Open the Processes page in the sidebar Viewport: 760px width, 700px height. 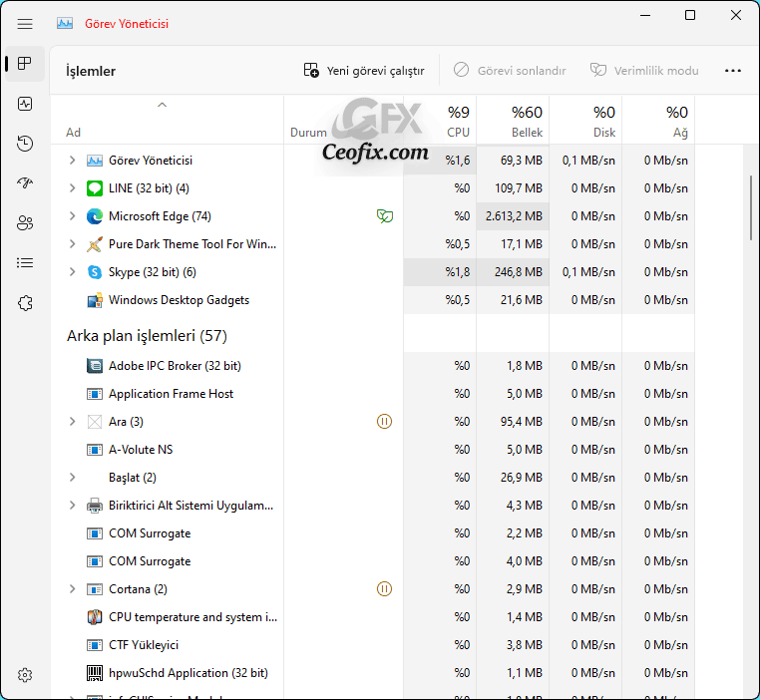click(x=25, y=64)
